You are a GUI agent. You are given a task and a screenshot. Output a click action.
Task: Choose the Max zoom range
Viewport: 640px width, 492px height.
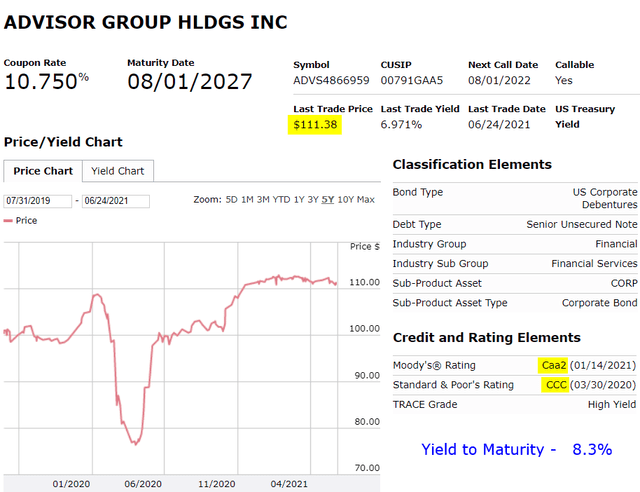(x=366, y=200)
